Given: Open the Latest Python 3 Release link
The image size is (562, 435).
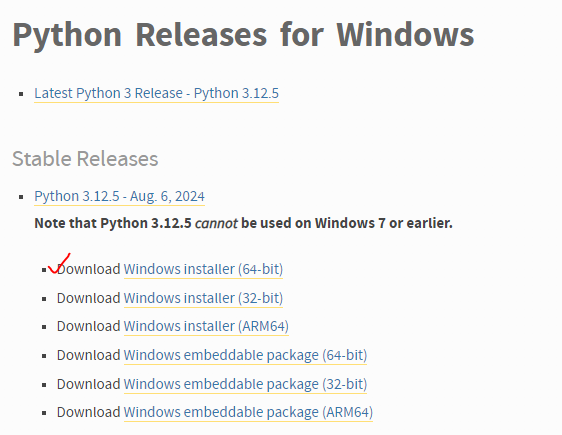Looking at the screenshot, I should click(x=156, y=93).
